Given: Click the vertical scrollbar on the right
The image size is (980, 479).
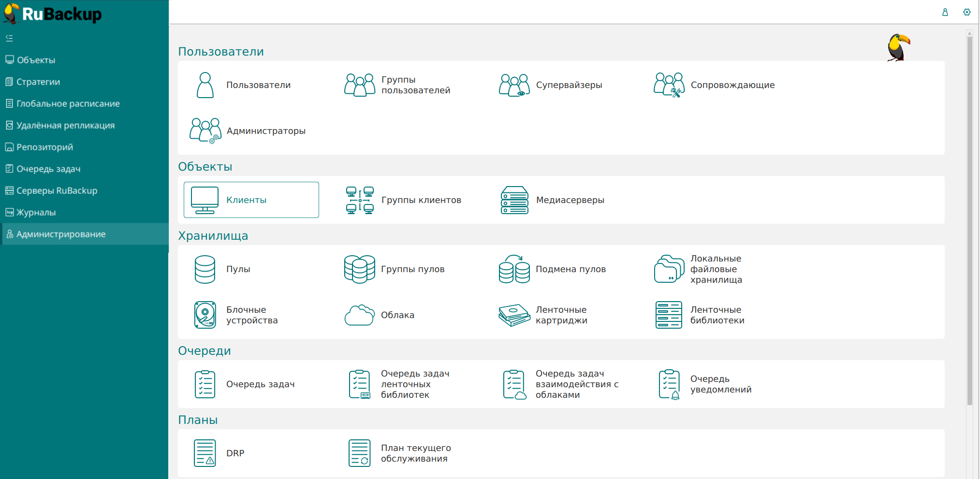Looking at the screenshot, I should 969,218.
